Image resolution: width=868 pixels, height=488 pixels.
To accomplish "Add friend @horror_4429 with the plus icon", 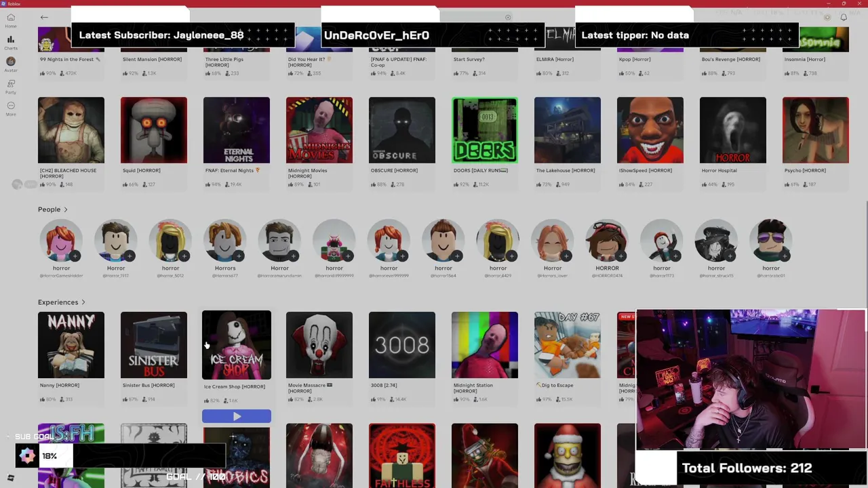I will tap(512, 256).
